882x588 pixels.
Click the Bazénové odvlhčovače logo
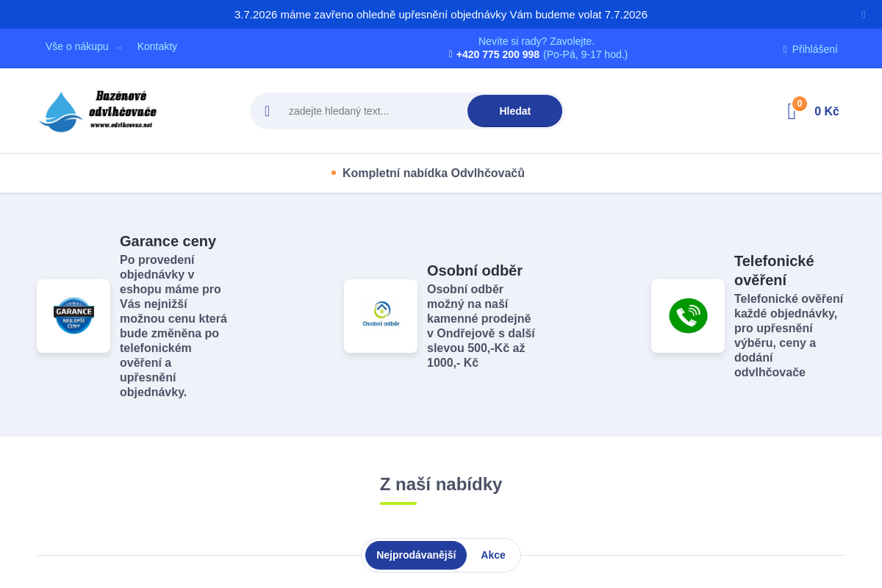point(98,111)
